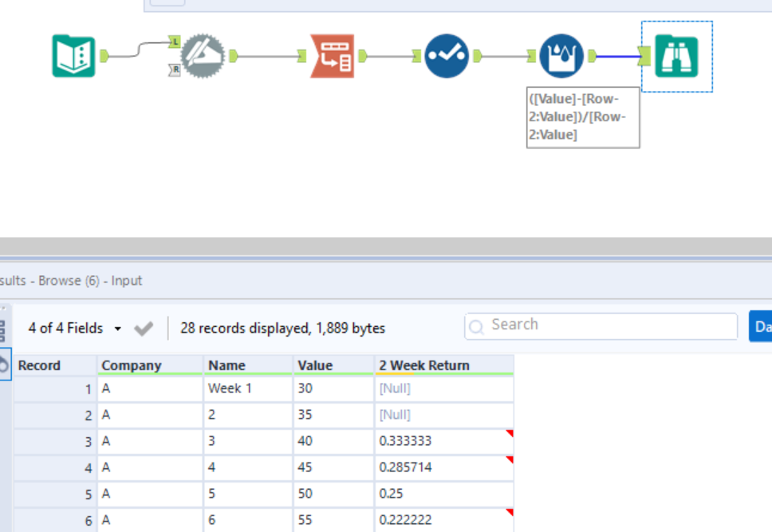The width and height of the screenshot is (772, 532).
Task: Open the orange Transpose tool
Action: 335,56
